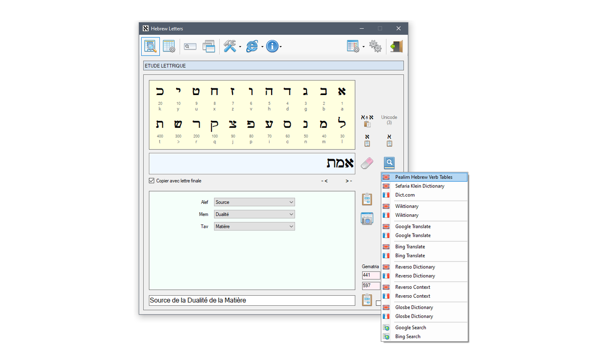
Task: Click the Internet Explorer web links icon
Action: pyautogui.click(x=252, y=47)
